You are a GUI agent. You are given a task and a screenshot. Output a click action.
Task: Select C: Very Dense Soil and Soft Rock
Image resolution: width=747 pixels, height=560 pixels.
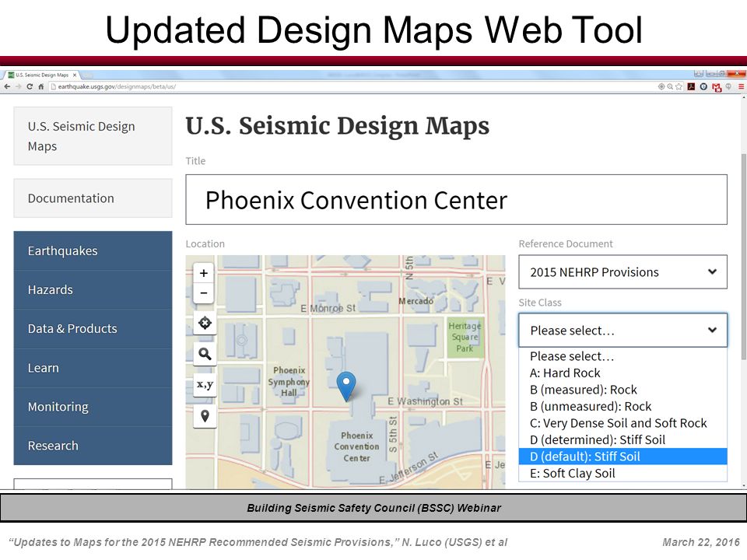click(x=622, y=423)
